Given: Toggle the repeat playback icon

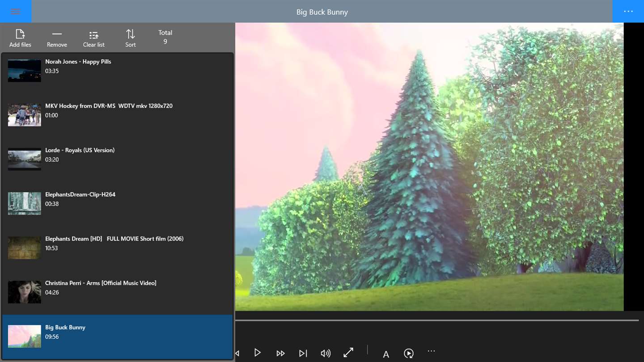Looking at the screenshot, I should click(409, 354).
